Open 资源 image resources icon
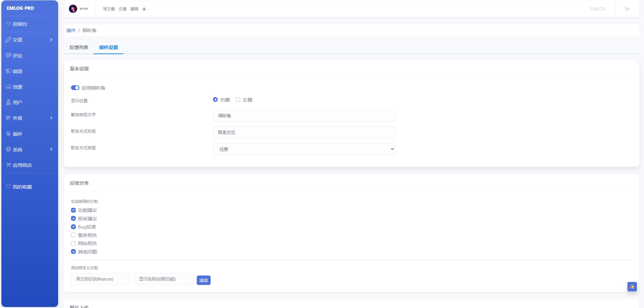Viewport: 644px width, 308px height. (x=8, y=87)
